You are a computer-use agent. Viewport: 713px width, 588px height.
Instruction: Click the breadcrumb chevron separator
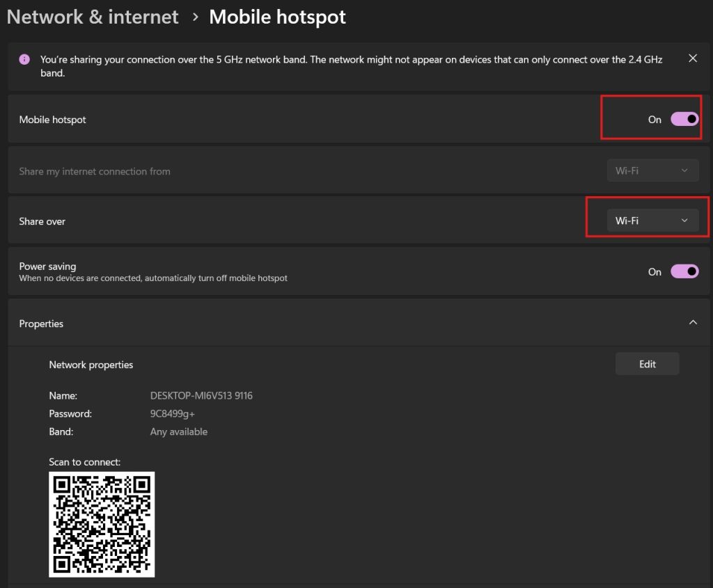pos(196,17)
